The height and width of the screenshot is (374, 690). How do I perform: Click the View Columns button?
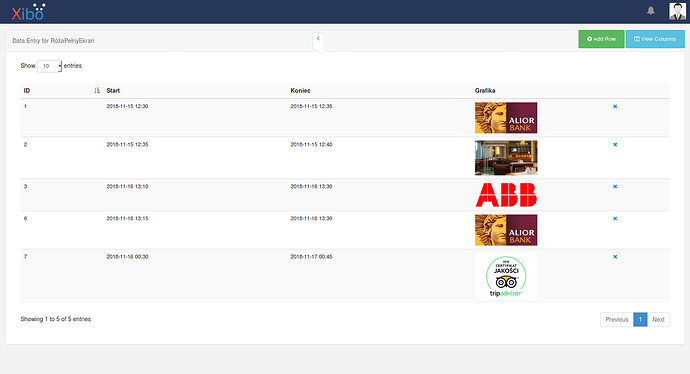[x=655, y=39]
